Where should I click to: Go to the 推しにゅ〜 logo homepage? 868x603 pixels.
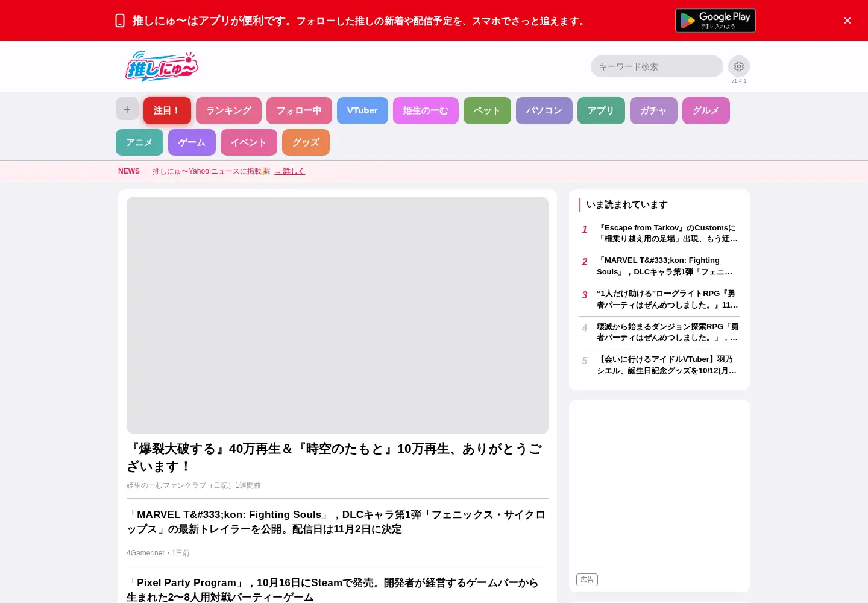tap(162, 66)
